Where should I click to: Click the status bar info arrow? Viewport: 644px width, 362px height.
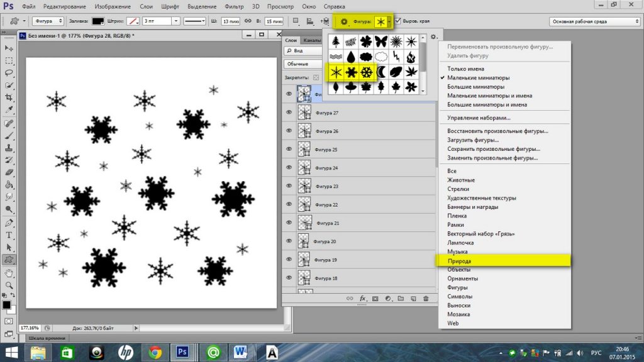(x=136, y=328)
